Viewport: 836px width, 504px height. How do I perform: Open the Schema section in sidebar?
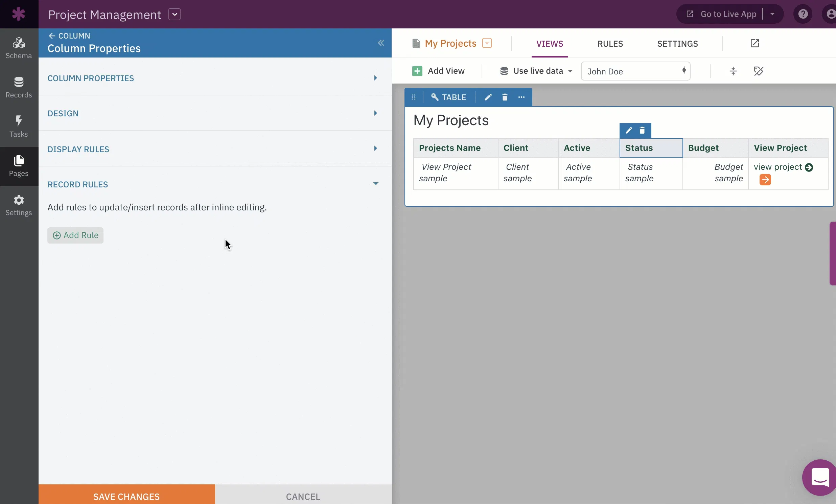[x=19, y=48]
